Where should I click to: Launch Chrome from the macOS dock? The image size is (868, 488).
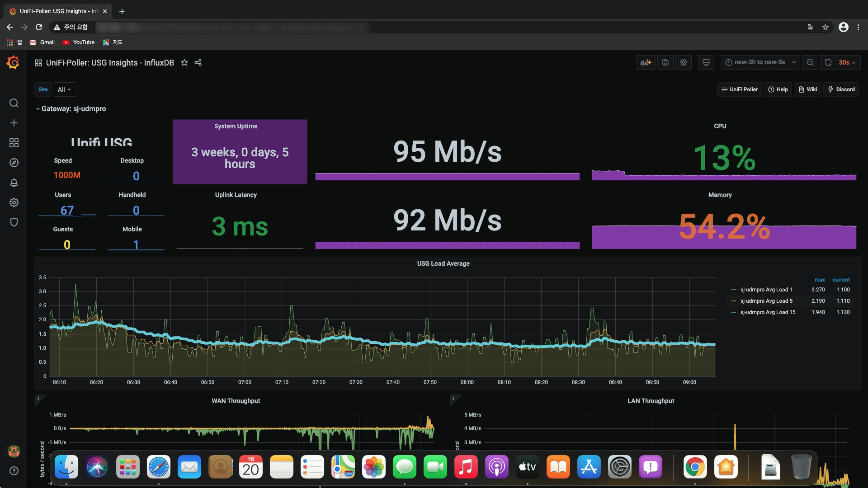coord(695,467)
